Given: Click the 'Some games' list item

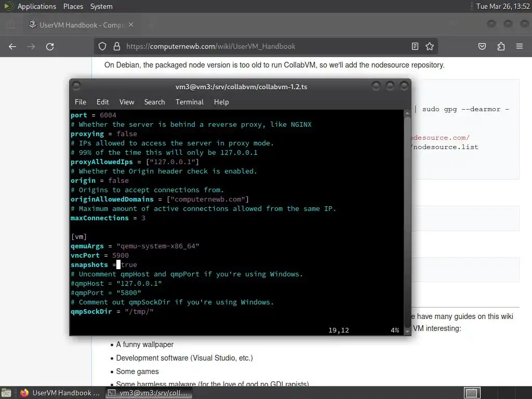Looking at the screenshot, I should coord(137,371).
